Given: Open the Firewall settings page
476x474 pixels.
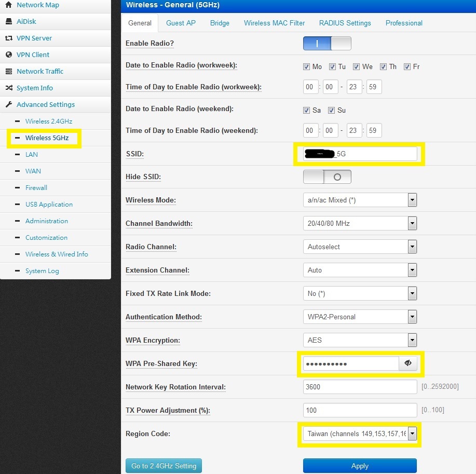Looking at the screenshot, I should [x=36, y=187].
